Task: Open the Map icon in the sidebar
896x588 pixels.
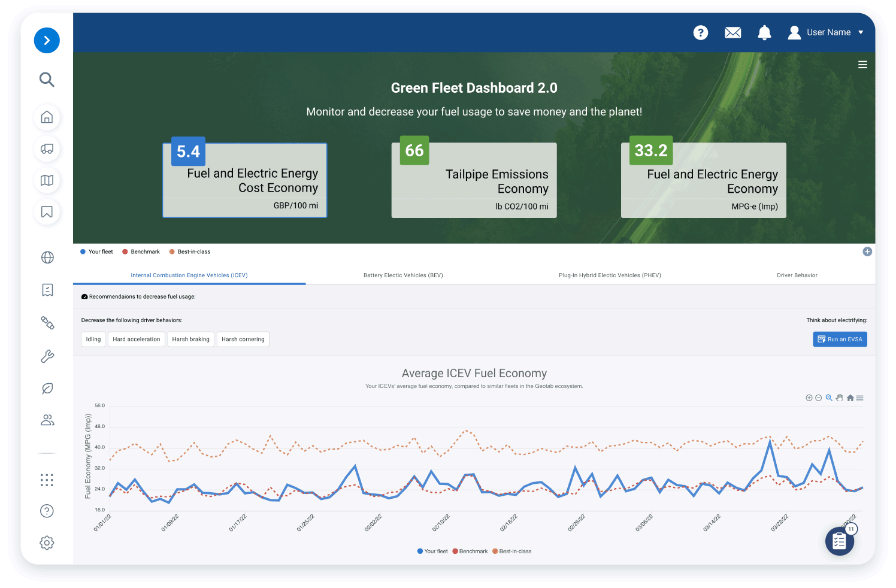Action: pos(47,180)
